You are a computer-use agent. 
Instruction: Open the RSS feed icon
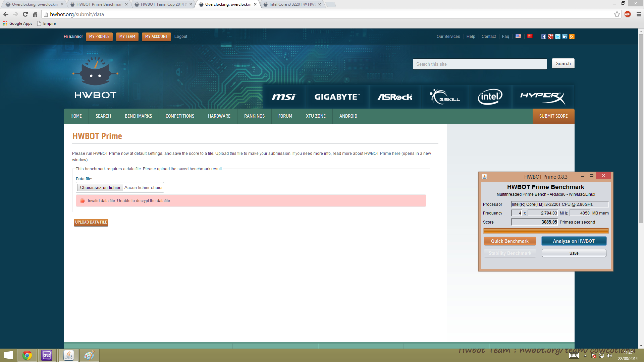[x=572, y=37]
